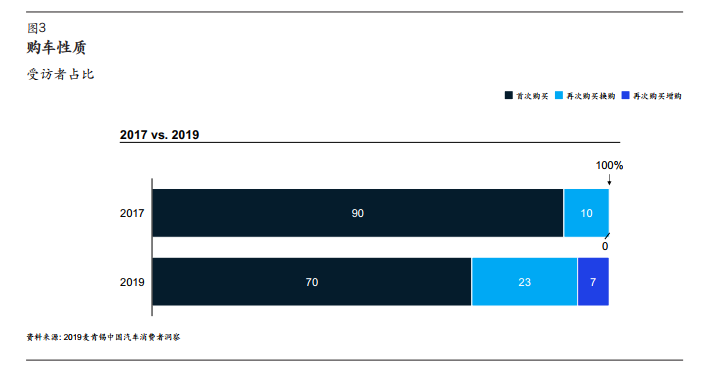Screen dimensions: 718x384
Task: Click the 0 value label below 2017 bar
Action: (x=605, y=246)
